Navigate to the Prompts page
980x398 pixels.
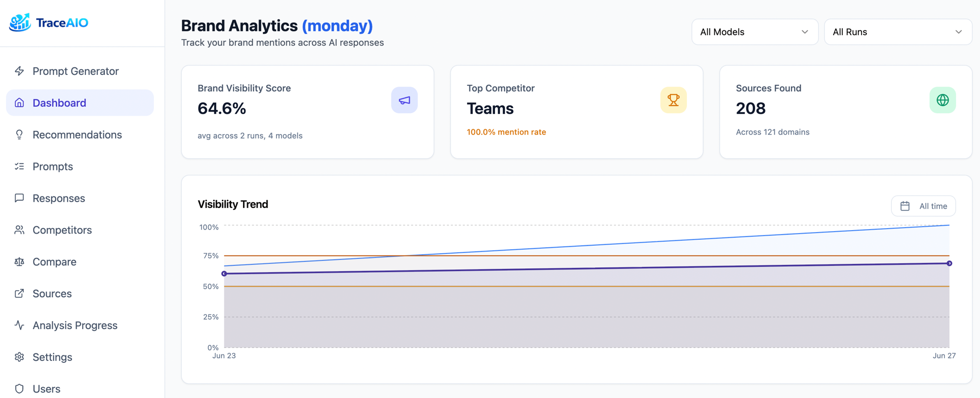[x=80, y=166]
